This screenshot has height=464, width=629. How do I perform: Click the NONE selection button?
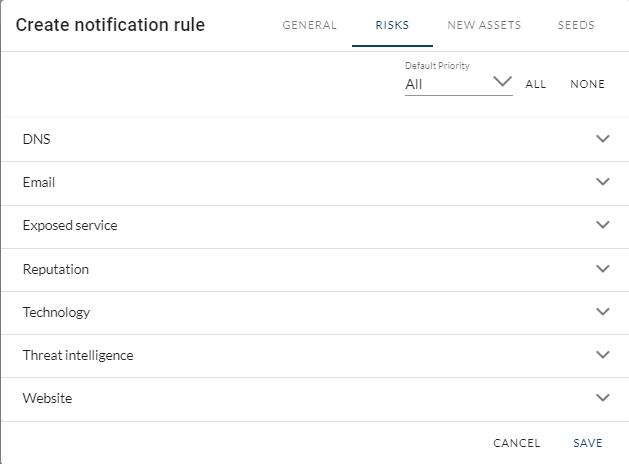tap(587, 84)
